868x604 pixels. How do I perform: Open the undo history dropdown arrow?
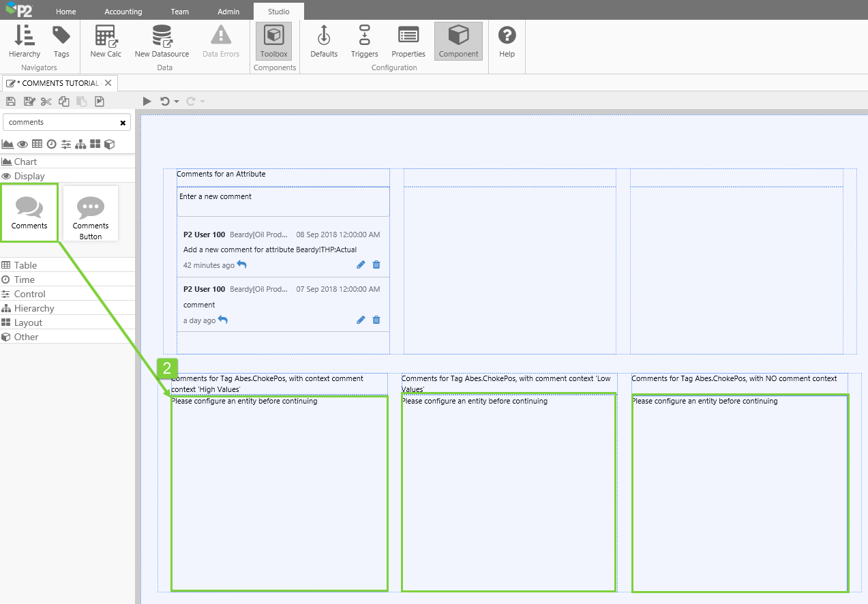click(x=177, y=102)
